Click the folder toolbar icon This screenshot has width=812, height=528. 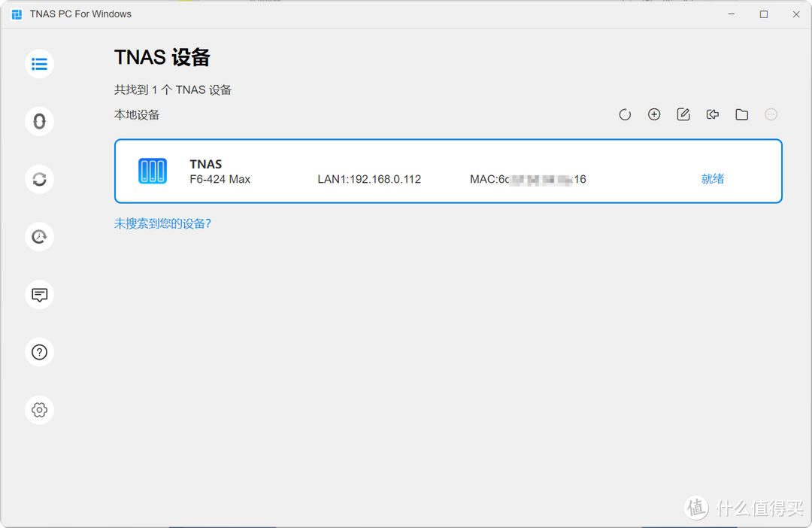pos(741,114)
